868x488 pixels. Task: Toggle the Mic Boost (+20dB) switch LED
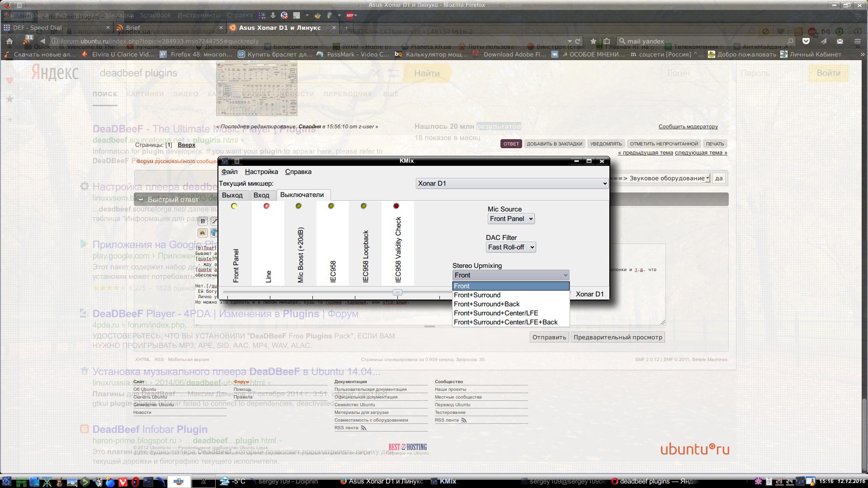click(298, 206)
